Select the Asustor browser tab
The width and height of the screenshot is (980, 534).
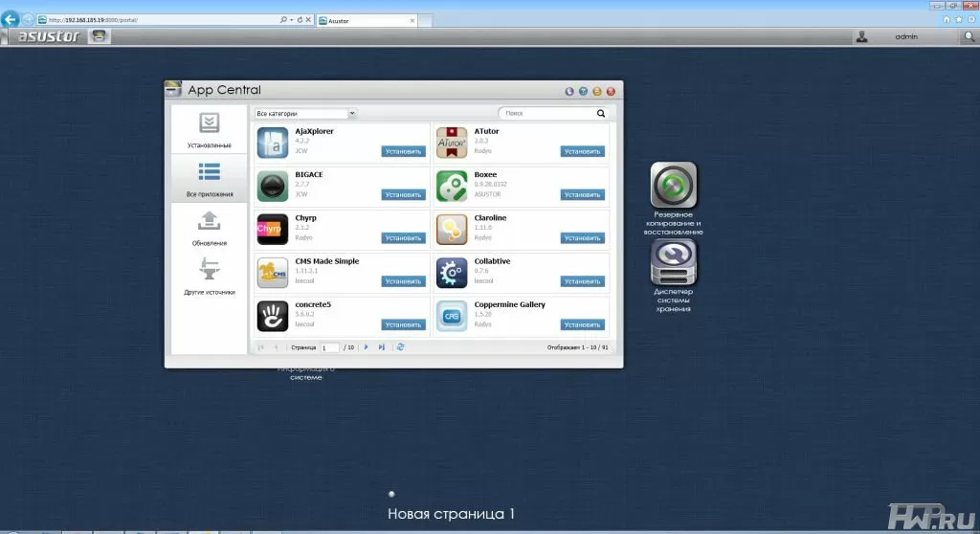pyautogui.click(x=367, y=21)
